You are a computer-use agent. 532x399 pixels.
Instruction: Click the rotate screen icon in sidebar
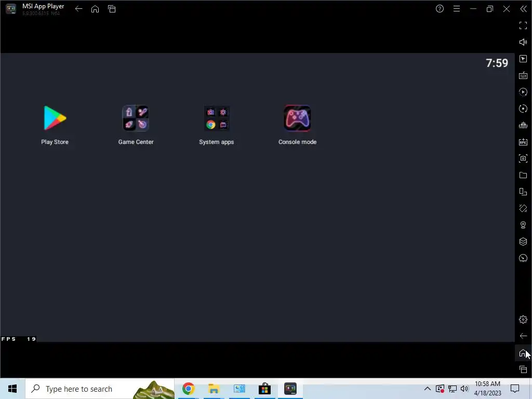[x=523, y=208]
